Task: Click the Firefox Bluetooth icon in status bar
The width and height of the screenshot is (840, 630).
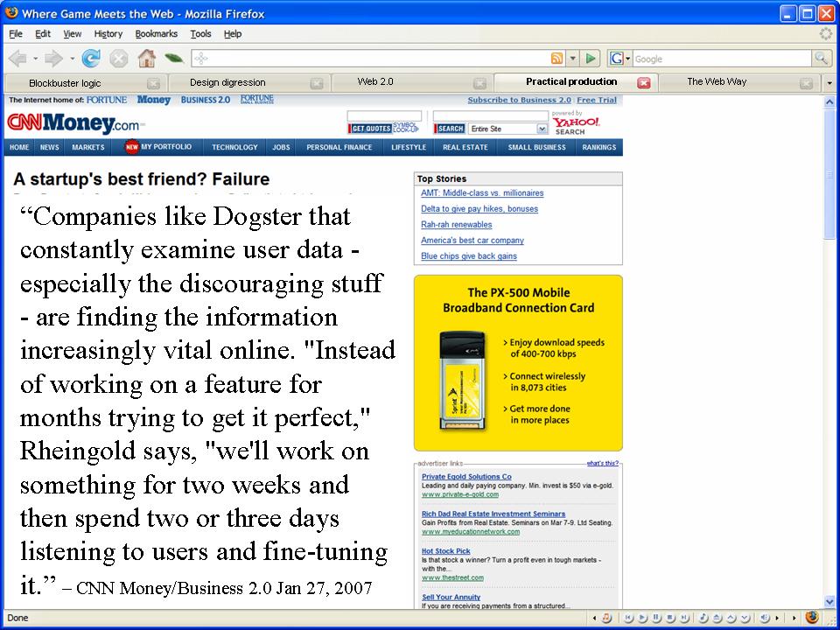Action: [812, 617]
